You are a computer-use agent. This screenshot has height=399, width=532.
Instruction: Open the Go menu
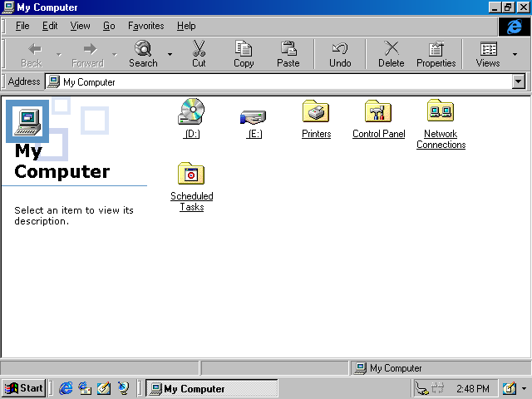109,26
